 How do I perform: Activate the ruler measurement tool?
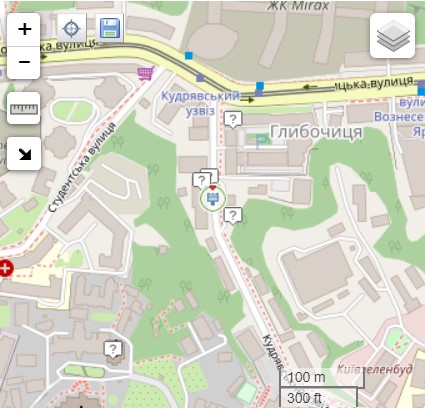[x=24, y=108]
